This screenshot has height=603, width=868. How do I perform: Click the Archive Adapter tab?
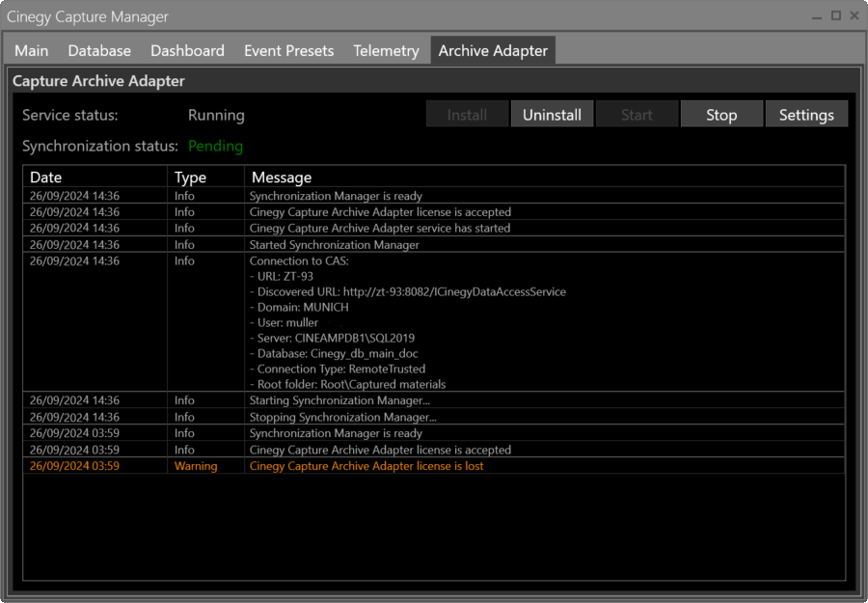(x=493, y=51)
